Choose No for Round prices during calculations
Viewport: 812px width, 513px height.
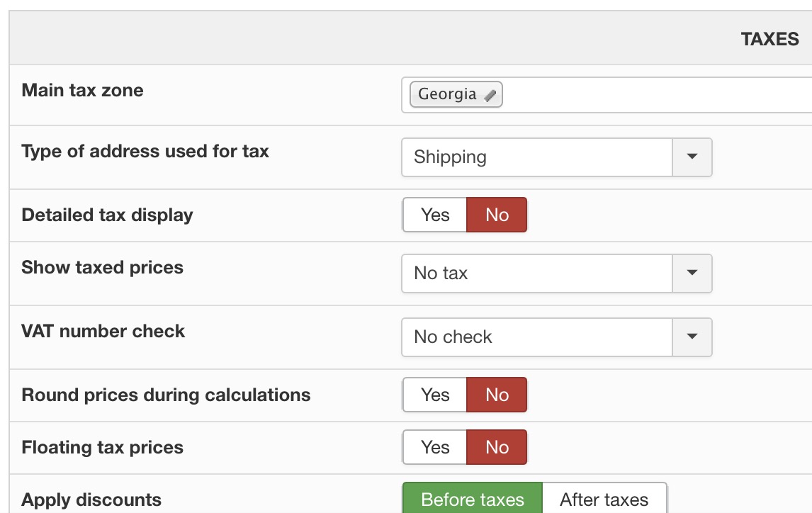click(x=497, y=395)
